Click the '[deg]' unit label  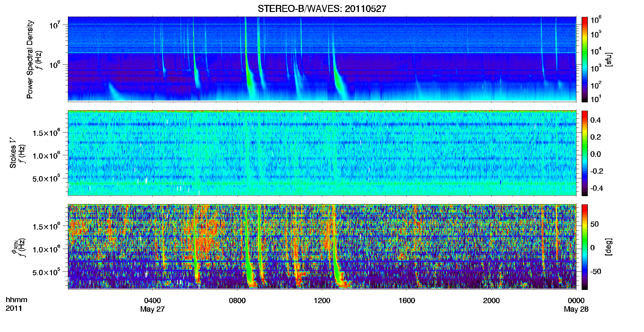[609, 247]
